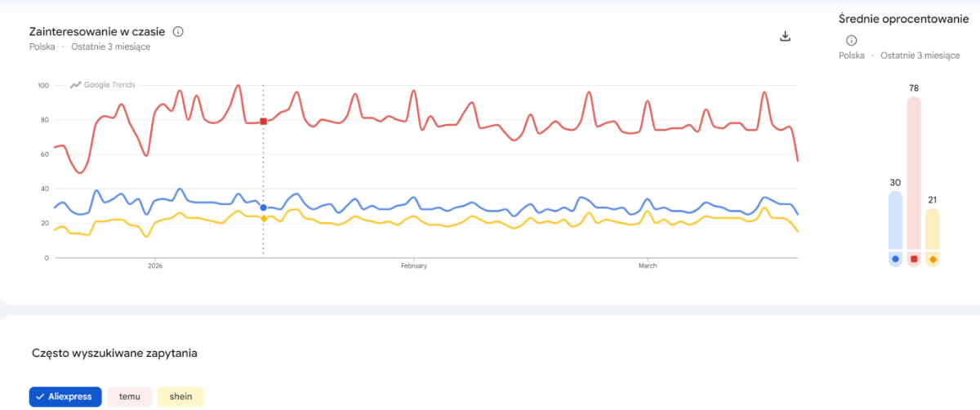The width and height of the screenshot is (980, 410).
Task: Click red square marker on chart line
Action: point(263,122)
